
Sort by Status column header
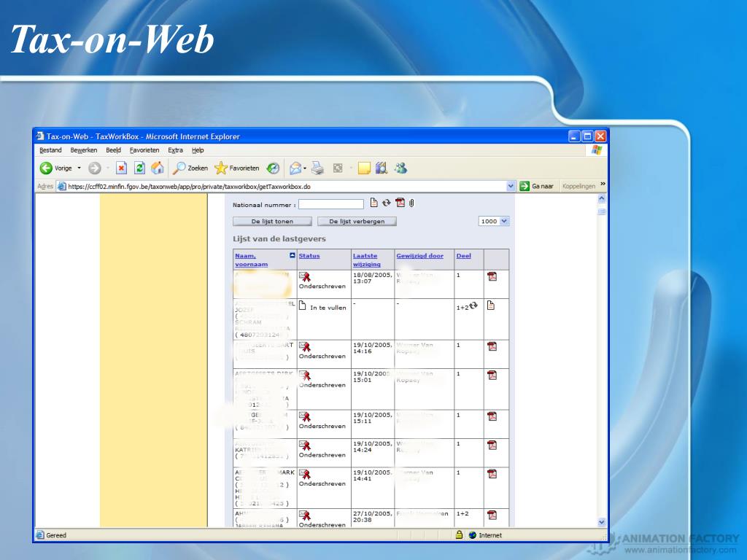(x=309, y=256)
